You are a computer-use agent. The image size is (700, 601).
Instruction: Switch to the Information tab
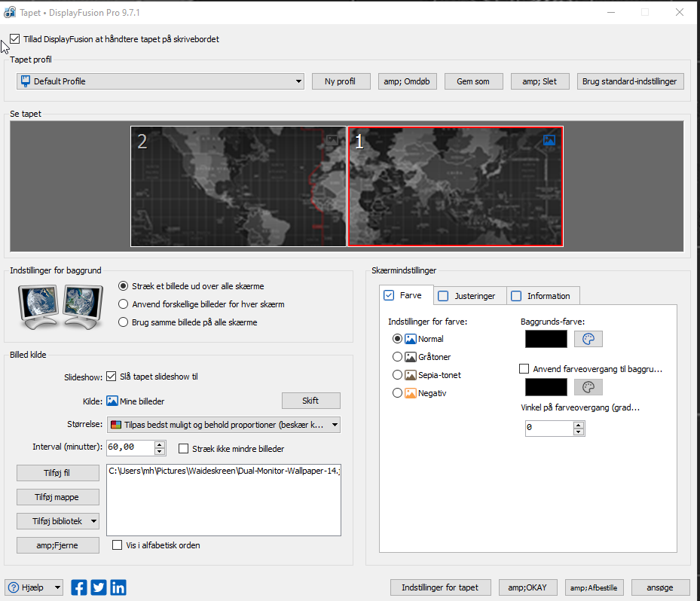click(x=541, y=296)
